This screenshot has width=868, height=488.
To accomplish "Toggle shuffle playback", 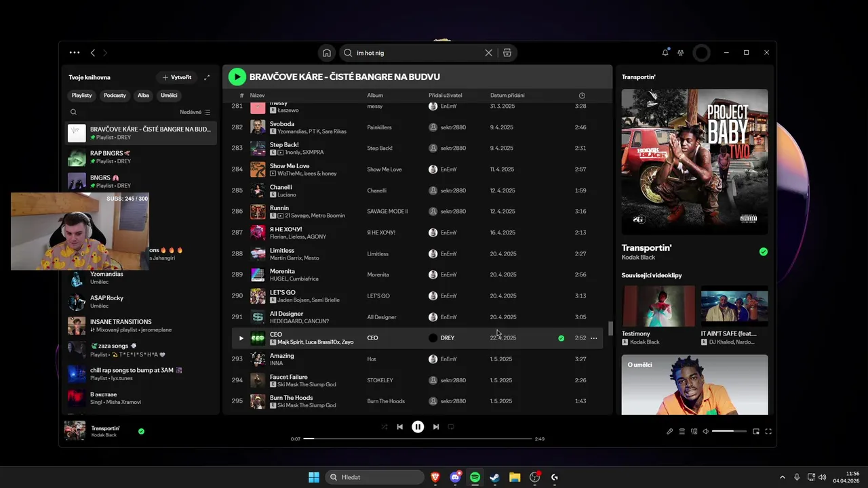I will pyautogui.click(x=384, y=427).
